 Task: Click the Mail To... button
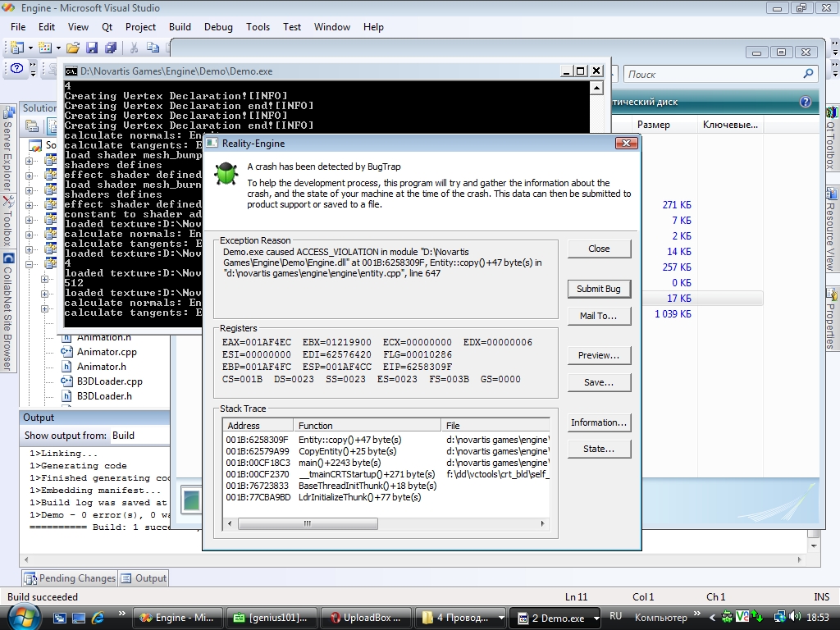[x=599, y=316]
